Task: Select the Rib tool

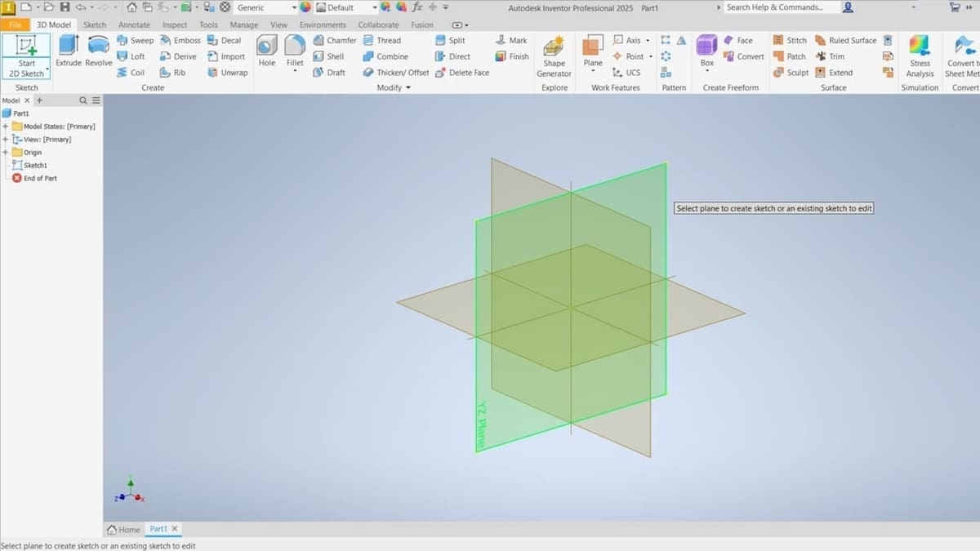Action: [172, 73]
